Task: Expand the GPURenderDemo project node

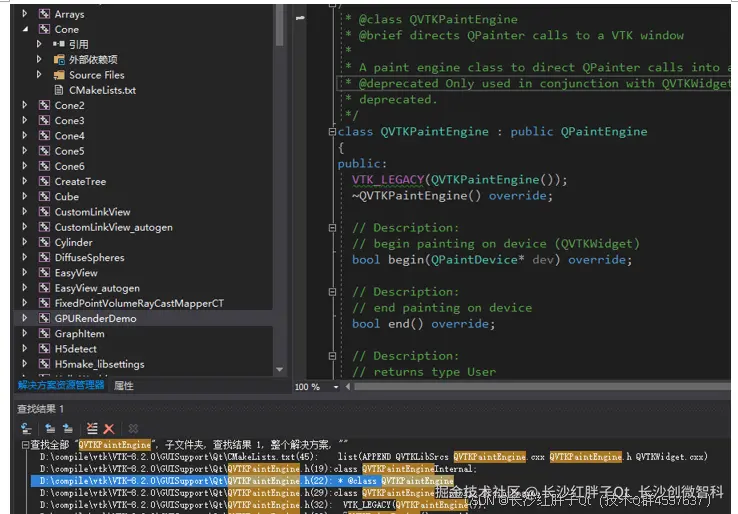Action: click(25, 318)
